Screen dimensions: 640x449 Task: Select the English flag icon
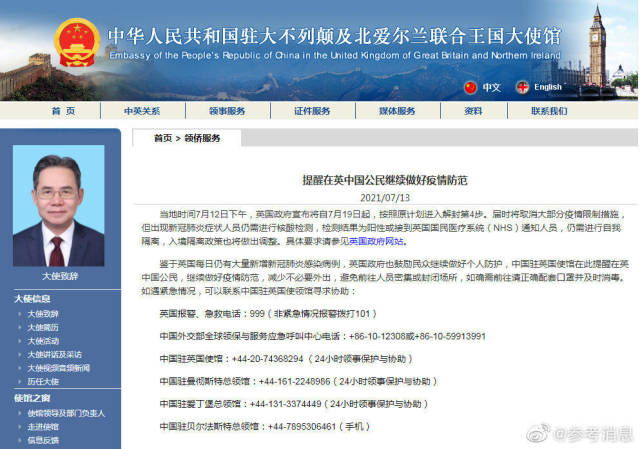(522, 87)
